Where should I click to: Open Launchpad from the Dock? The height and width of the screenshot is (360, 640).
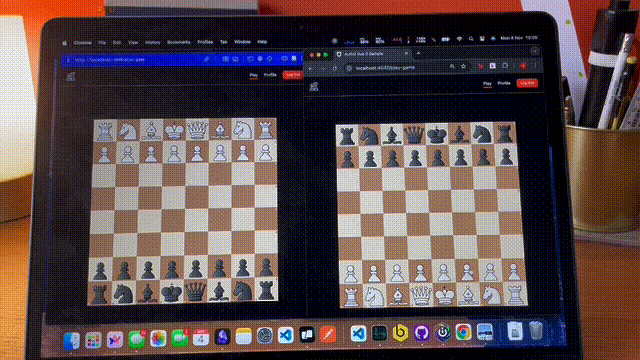pos(93,340)
